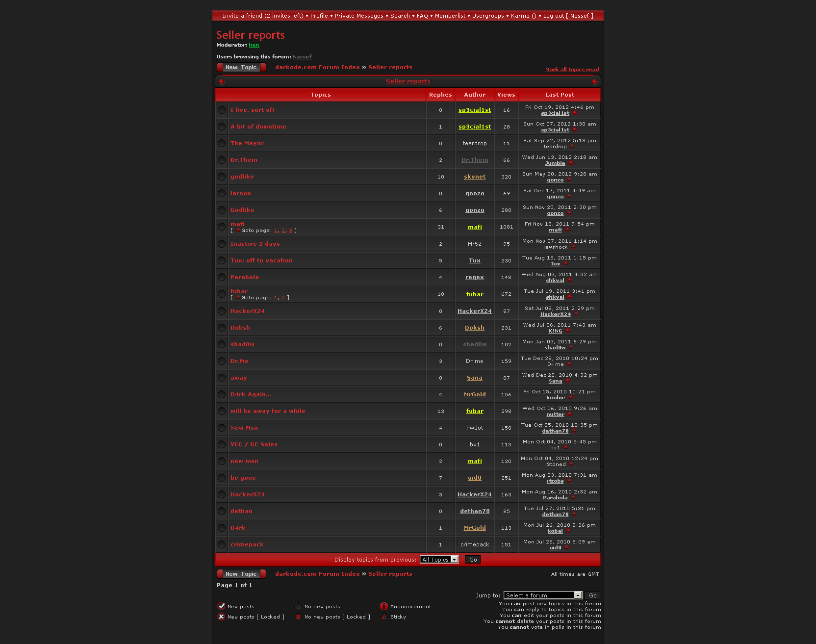View latest post icon beside rawshock
This screenshot has height=644, width=816.
573,247
